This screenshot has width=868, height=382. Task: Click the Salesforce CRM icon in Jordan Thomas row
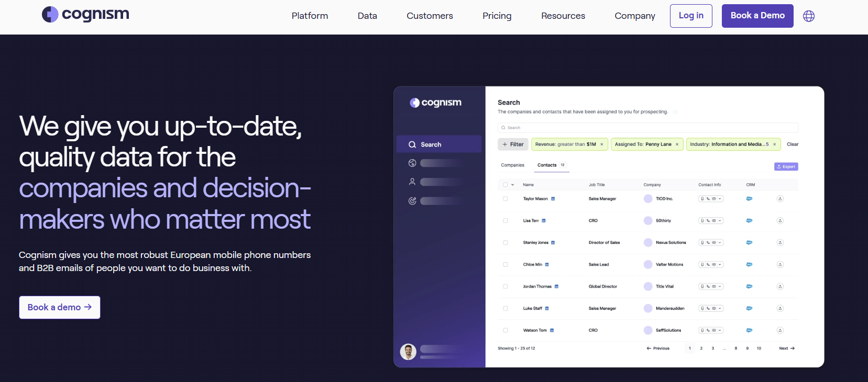(x=749, y=287)
